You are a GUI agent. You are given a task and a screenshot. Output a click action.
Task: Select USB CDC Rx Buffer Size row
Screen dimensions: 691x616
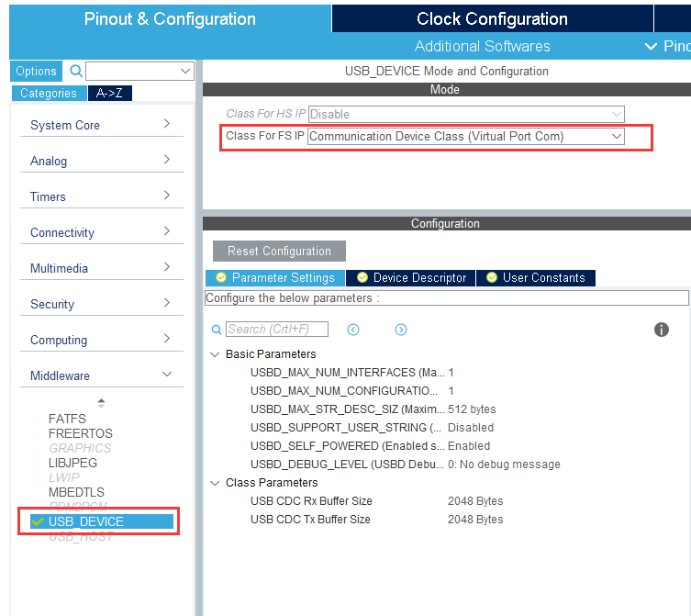tap(377, 501)
